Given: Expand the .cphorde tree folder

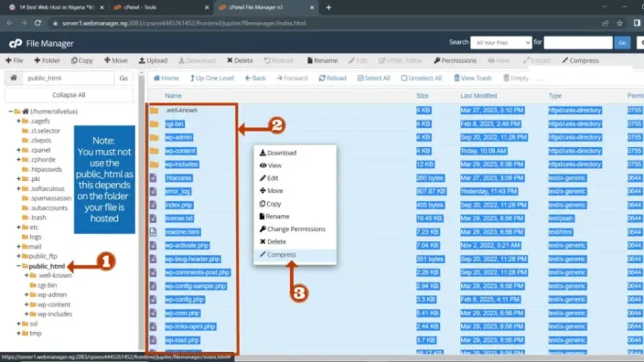Looking at the screenshot, I should 18,160.
